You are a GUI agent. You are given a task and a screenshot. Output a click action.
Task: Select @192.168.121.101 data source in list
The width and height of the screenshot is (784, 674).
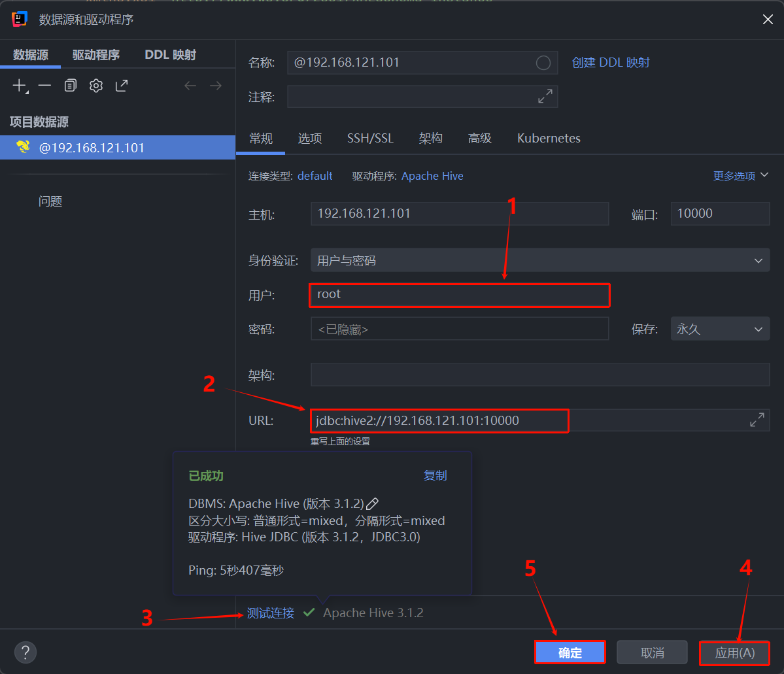click(x=118, y=148)
